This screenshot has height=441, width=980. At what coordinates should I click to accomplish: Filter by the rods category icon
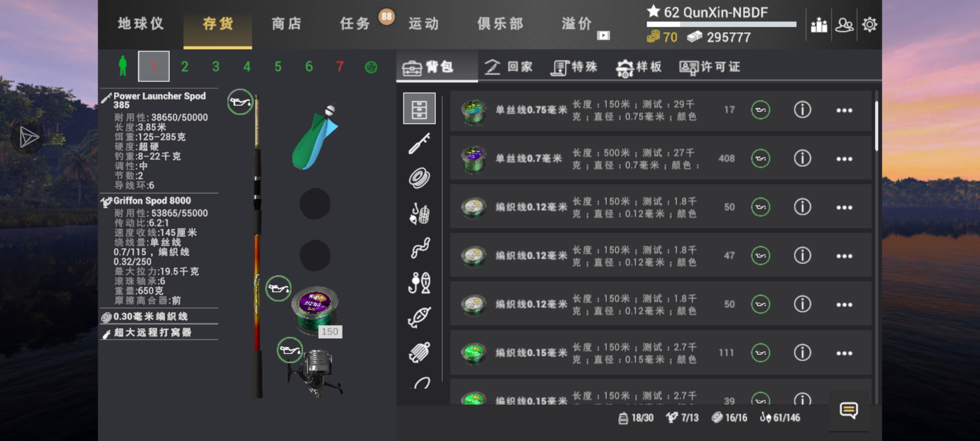click(x=419, y=143)
